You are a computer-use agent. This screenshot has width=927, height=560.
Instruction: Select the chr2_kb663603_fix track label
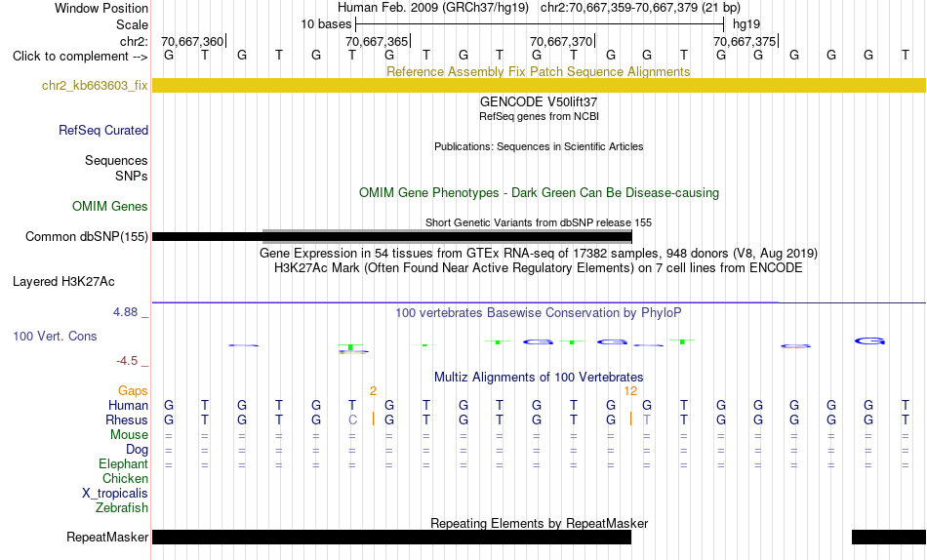(95, 85)
